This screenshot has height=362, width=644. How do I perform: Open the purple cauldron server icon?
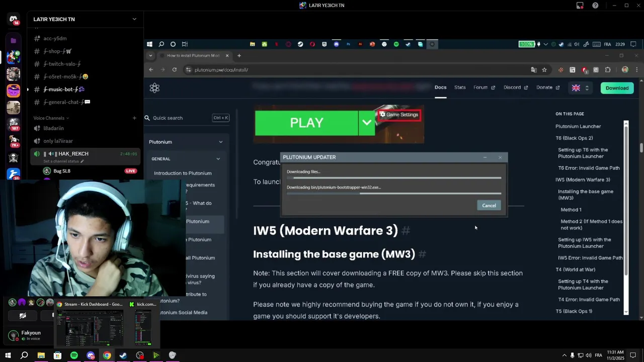(x=14, y=90)
